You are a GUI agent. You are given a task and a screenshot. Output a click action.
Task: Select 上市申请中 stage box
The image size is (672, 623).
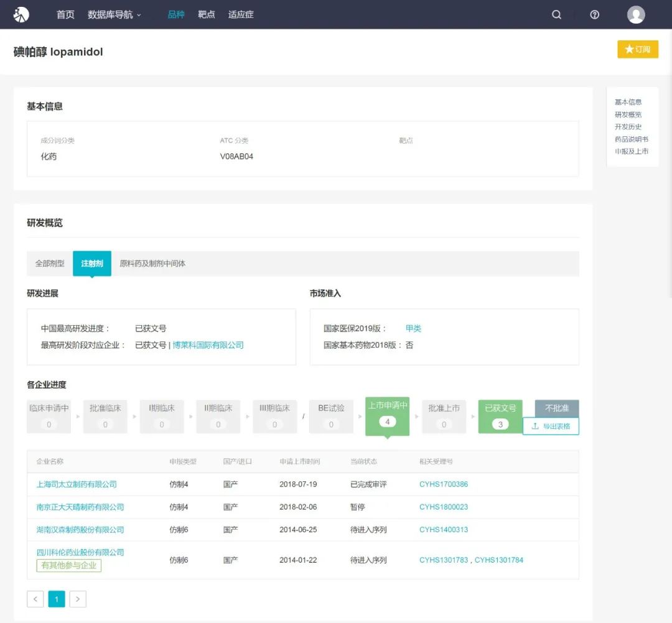388,416
